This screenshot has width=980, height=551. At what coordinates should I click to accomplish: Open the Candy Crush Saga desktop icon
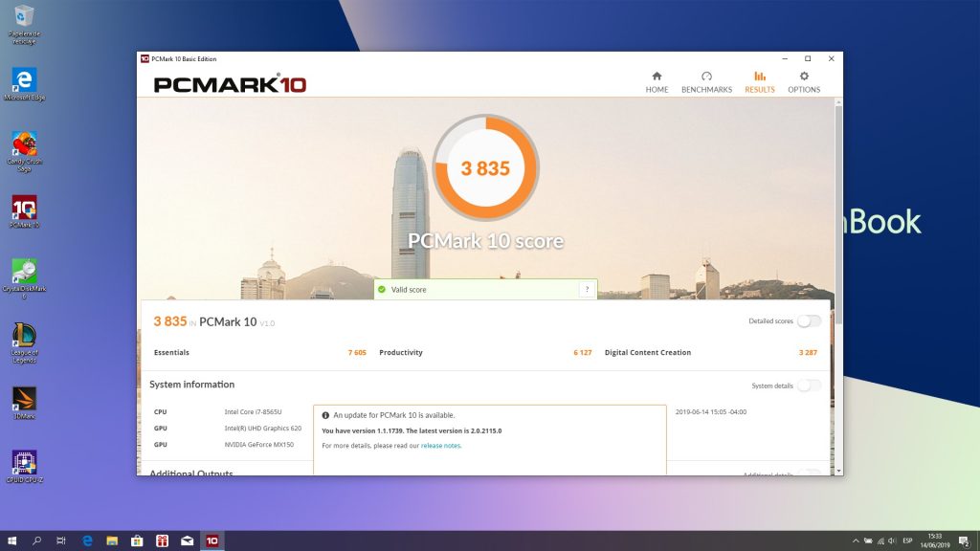point(24,149)
